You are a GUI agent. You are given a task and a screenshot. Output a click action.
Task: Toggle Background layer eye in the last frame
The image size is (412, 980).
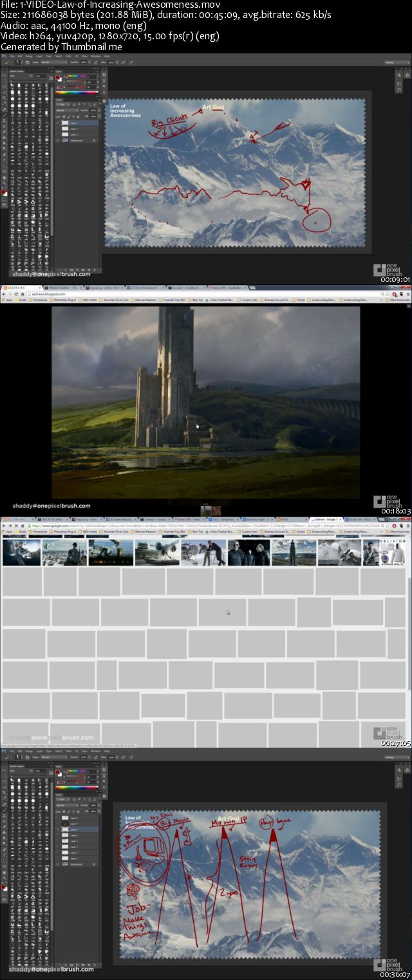[57, 864]
